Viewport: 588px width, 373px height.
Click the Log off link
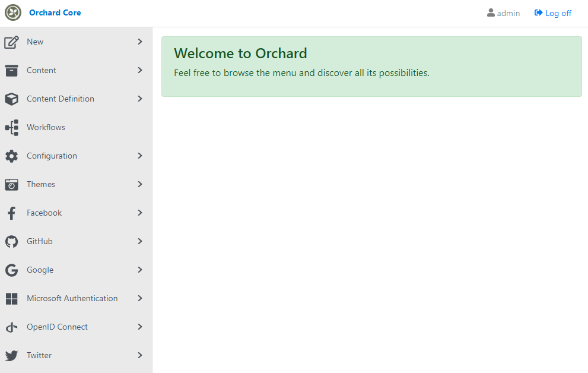click(x=553, y=13)
